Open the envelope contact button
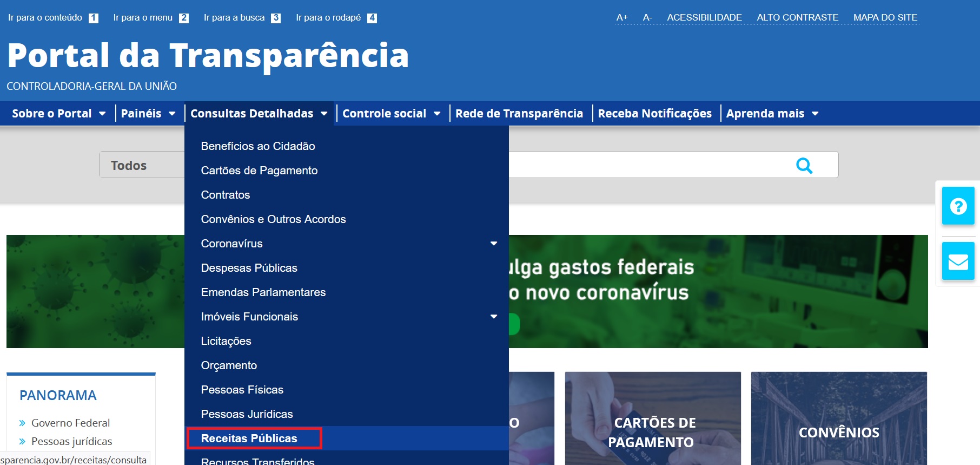Screen dimensions: 980x465 point(958,261)
